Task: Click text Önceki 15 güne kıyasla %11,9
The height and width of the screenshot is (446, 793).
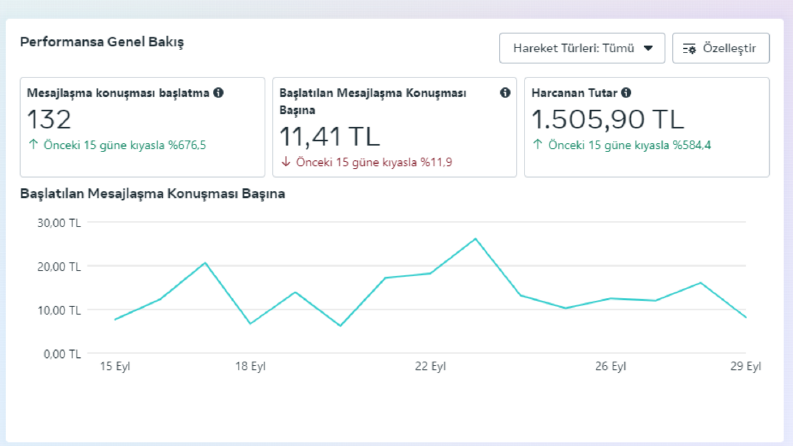Action: pyautogui.click(x=374, y=162)
